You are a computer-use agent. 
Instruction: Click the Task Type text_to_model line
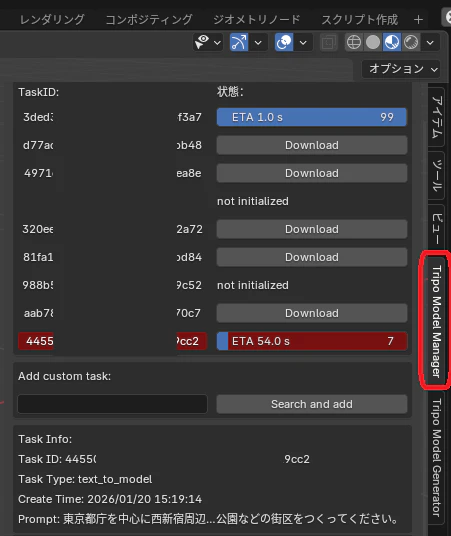tap(85, 479)
